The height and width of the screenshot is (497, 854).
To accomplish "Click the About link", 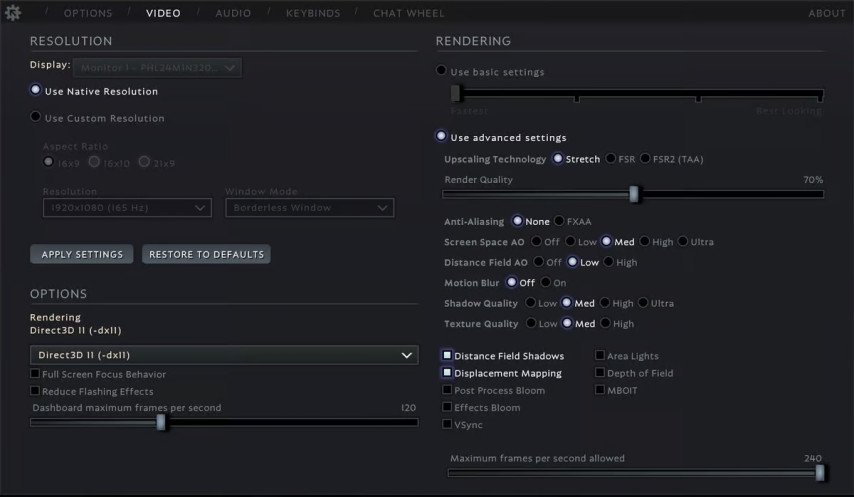I will click(826, 13).
